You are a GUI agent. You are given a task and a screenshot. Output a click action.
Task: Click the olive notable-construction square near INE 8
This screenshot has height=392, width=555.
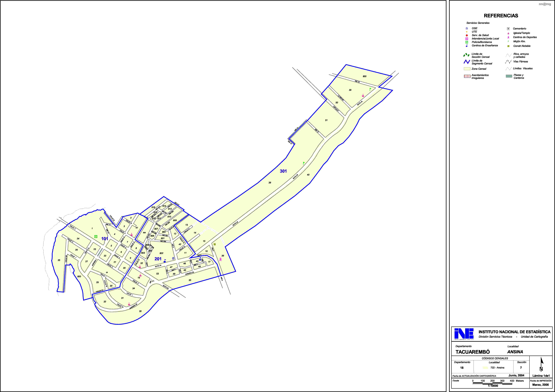[215, 244]
